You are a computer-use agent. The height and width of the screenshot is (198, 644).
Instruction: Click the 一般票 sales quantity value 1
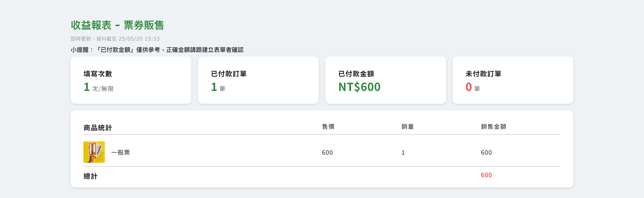[403, 153]
